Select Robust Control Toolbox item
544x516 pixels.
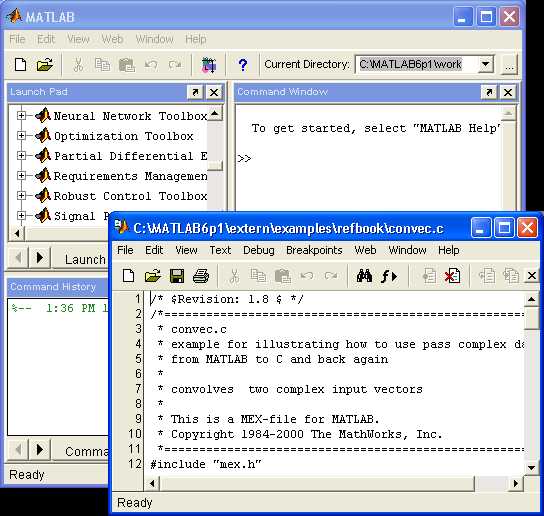130,196
